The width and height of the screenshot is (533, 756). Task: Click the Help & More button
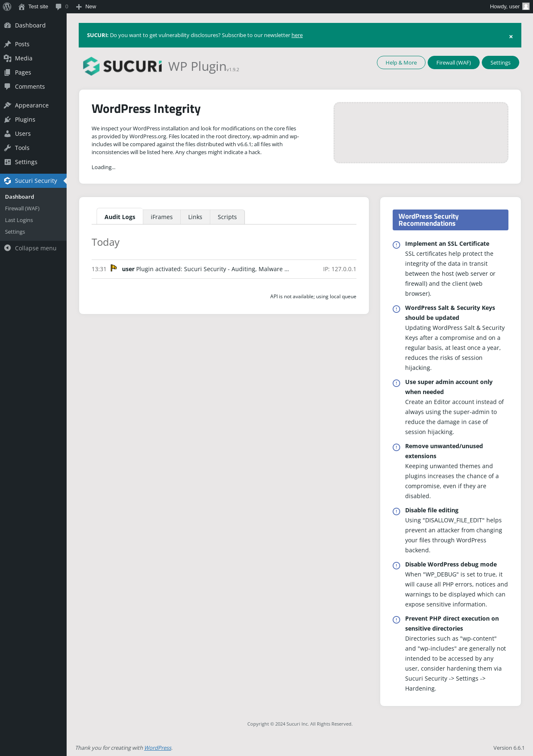(401, 62)
